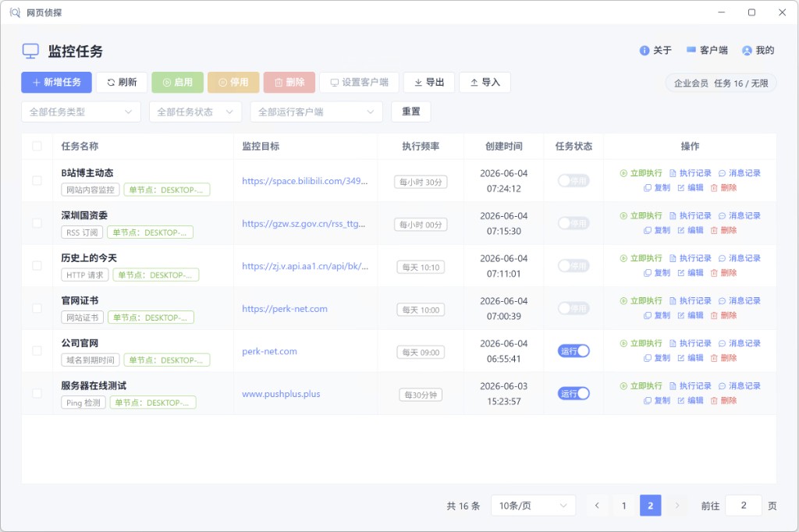Delete the B站博主动态 task row

(723, 188)
